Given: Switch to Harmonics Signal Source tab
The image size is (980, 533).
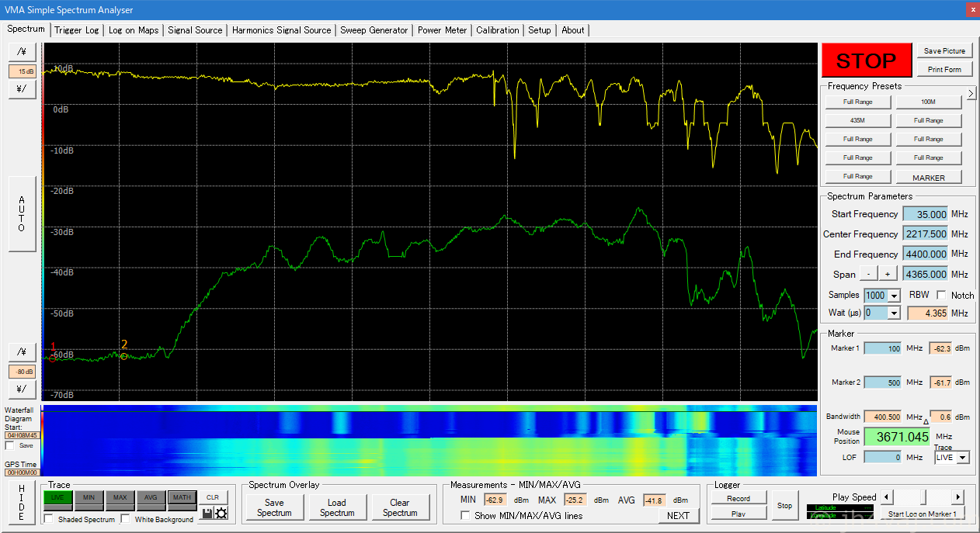Looking at the screenshot, I should 281,30.
